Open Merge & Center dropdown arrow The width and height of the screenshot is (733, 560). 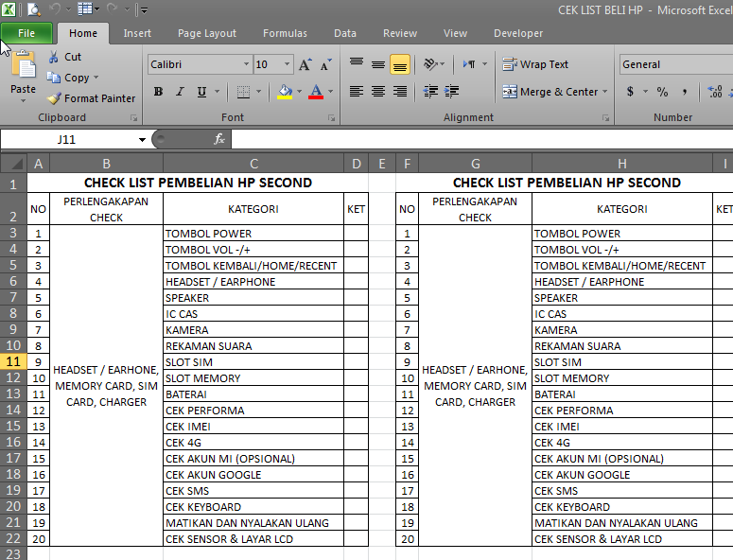click(605, 92)
